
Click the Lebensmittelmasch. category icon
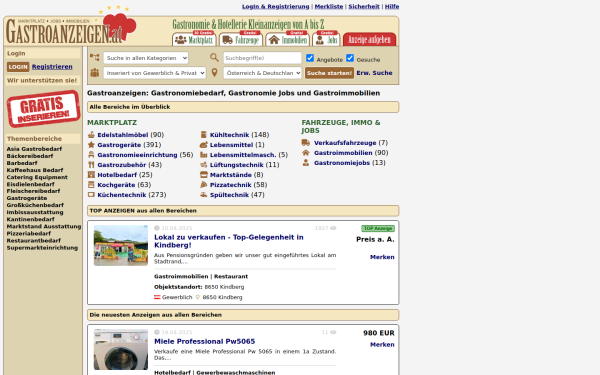pyautogui.click(x=204, y=155)
